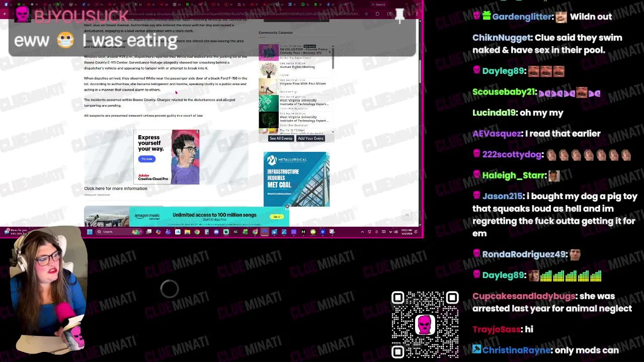644x362 pixels.
Task: Click username TrayjoSass in chat
Action: coord(496,329)
